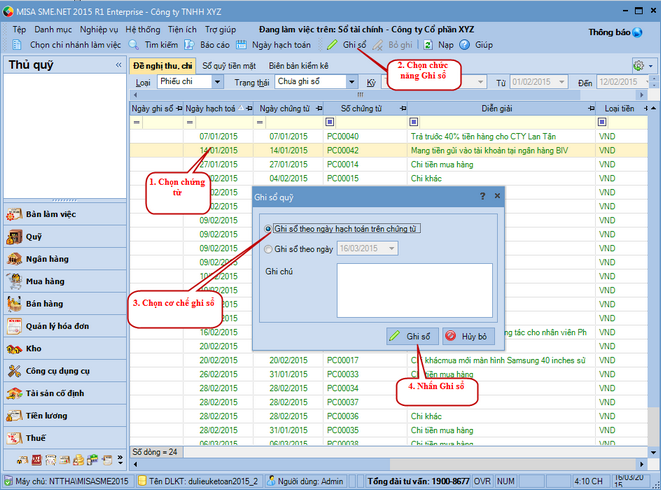Switch to Biên bản kiểm kê tab

pos(298,66)
